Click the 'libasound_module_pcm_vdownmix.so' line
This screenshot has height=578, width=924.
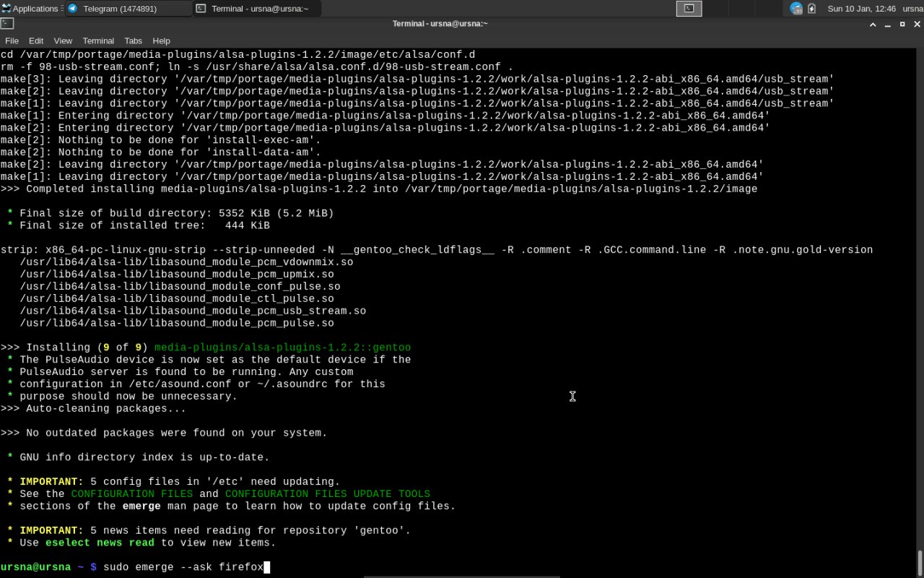[186, 262]
